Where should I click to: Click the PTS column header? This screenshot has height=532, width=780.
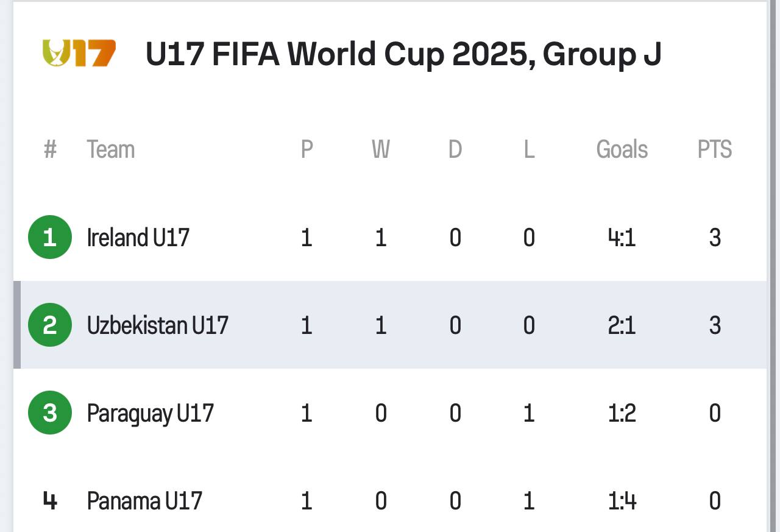tap(715, 149)
